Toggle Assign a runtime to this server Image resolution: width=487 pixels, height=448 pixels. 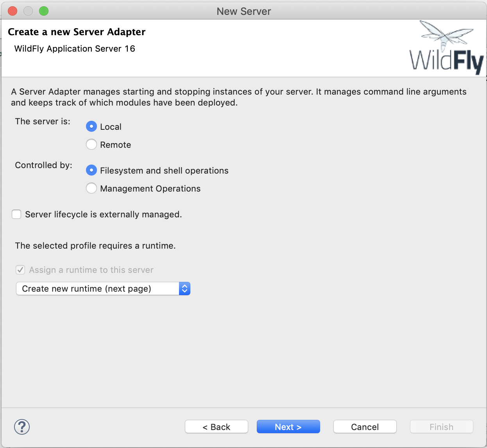tap(20, 270)
